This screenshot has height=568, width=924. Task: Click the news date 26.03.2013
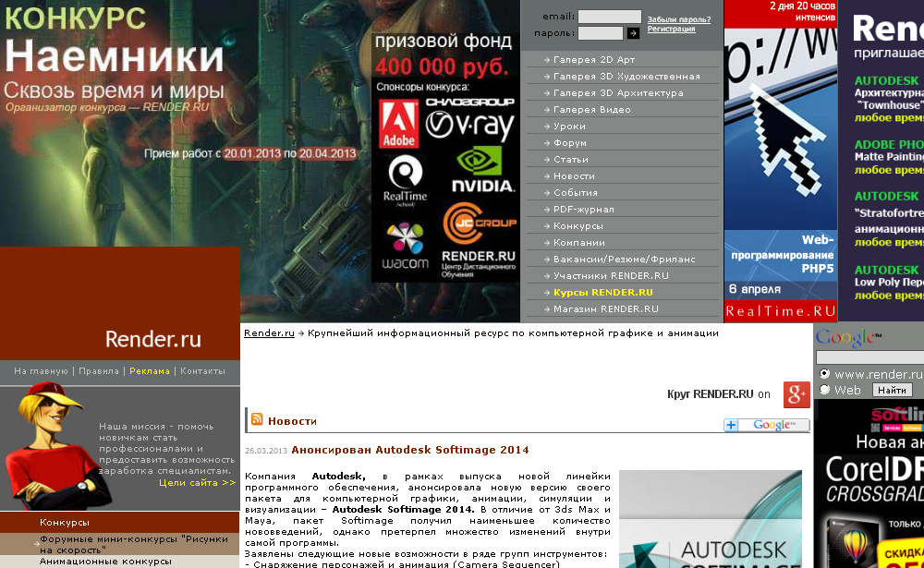[x=266, y=451]
